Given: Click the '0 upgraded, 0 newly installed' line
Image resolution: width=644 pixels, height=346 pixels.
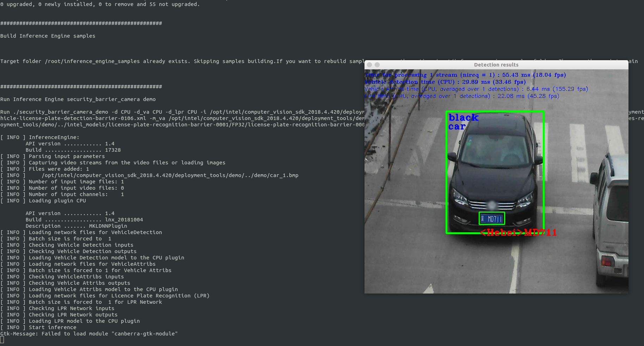Looking at the screenshot, I should pyautogui.click(x=100, y=4).
